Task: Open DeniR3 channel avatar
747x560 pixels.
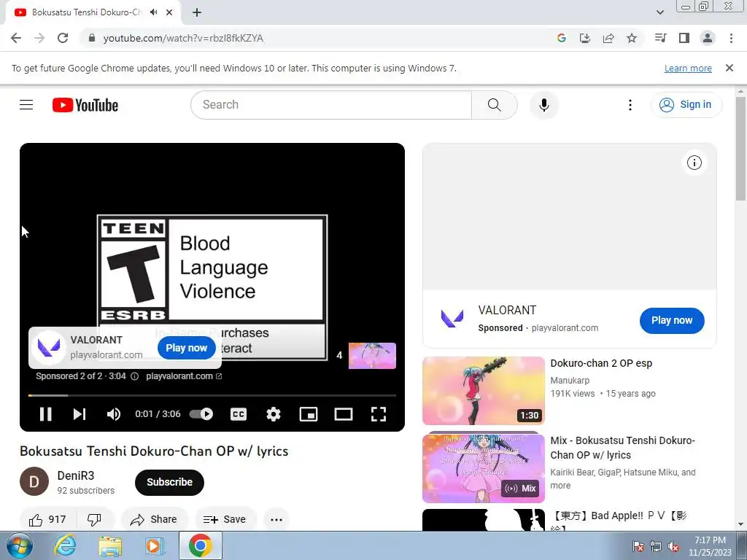Action: (x=34, y=481)
